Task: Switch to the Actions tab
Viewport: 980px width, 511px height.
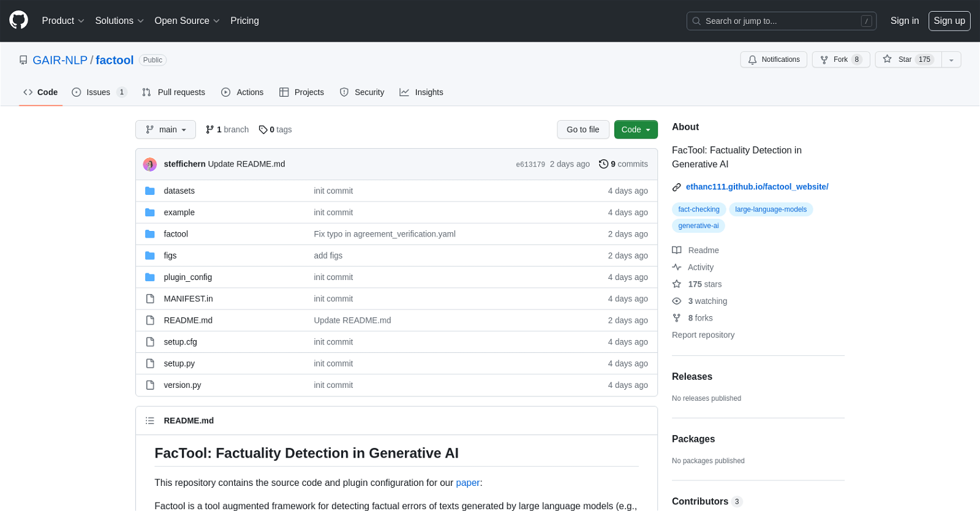Action: (x=243, y=92)
